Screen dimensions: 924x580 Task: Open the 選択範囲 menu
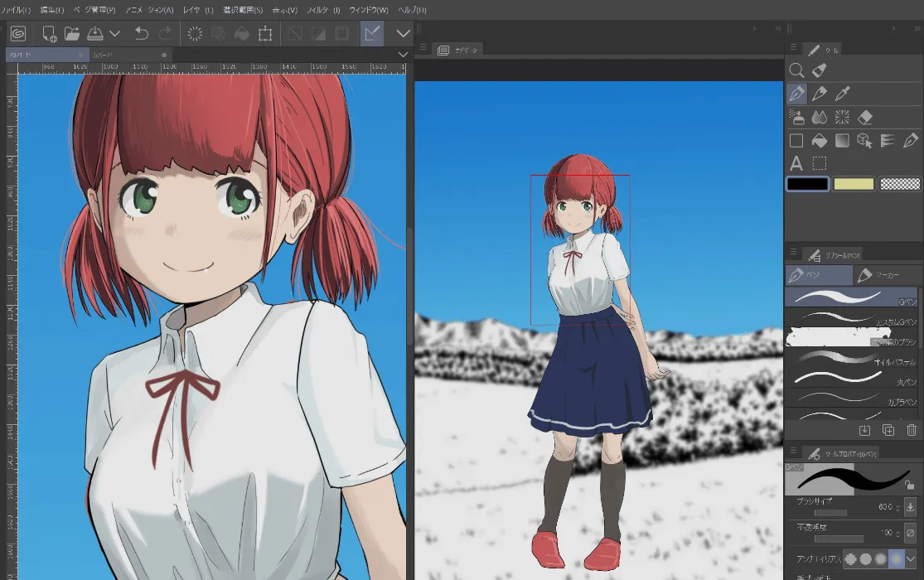(243, 10)
